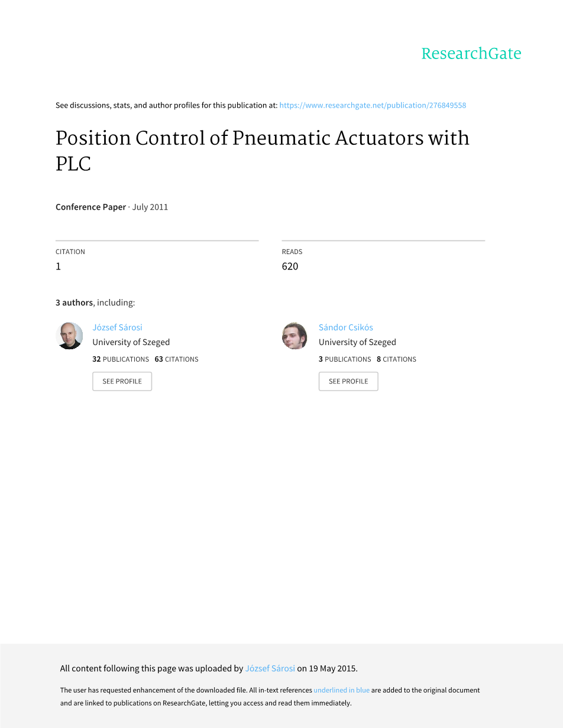Viewport: 563px width, 728px height.
Task: Click '8 Citations' under Sándor Csikós
Action: point(396,359)
